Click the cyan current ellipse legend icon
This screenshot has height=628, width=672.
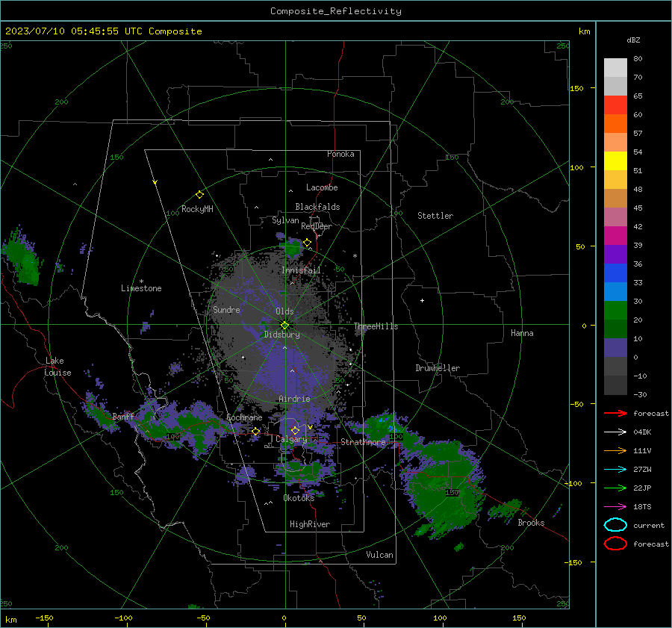[x=615, y=525]
